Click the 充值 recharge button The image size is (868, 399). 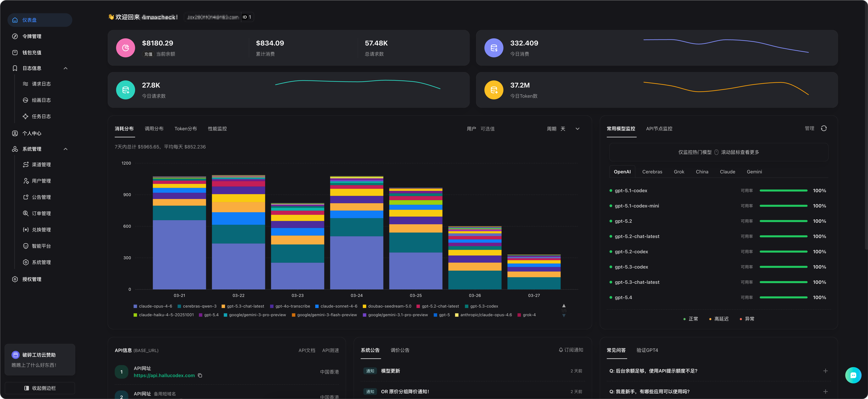tap(148, 54)
